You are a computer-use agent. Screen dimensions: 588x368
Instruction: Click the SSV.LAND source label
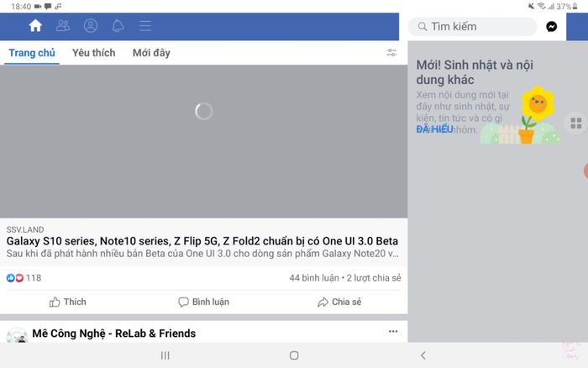25,229
